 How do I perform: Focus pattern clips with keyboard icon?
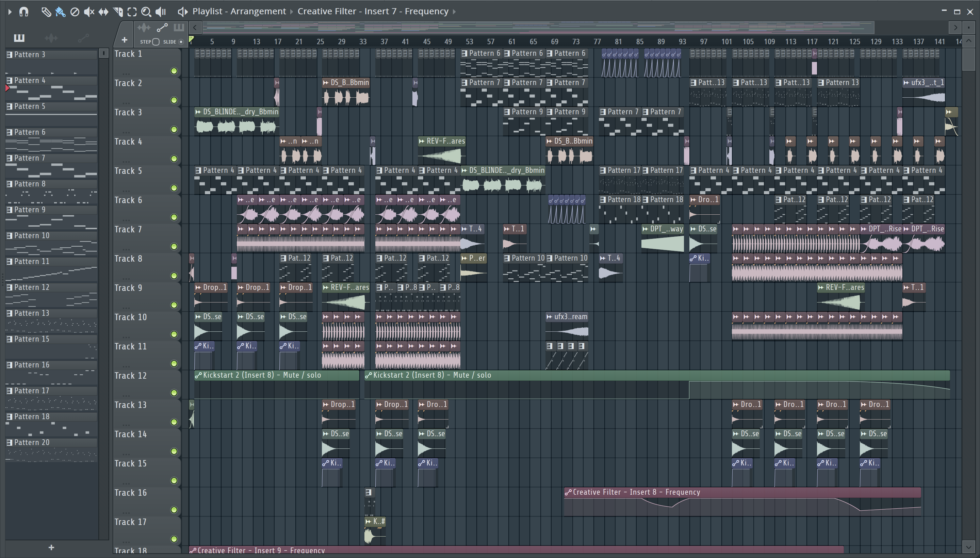pos(179,28)
